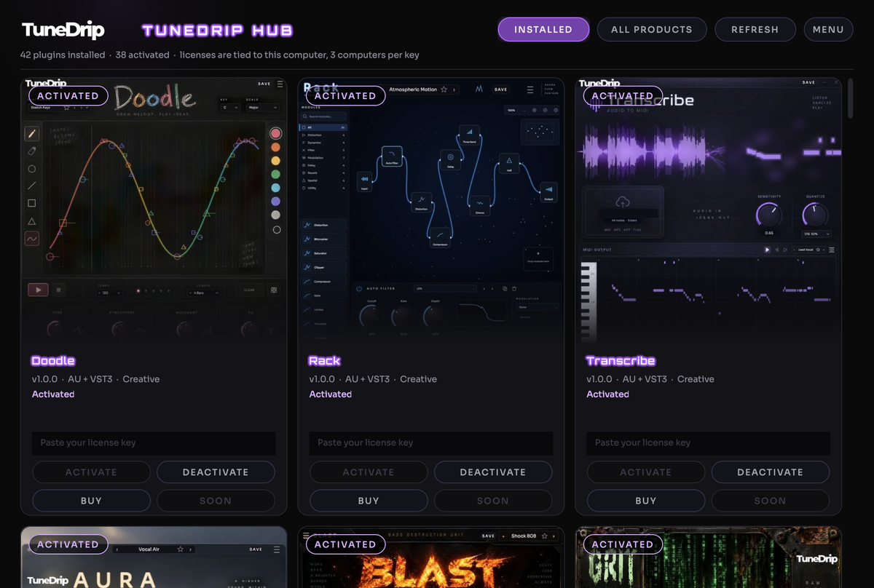Pick the purple color swatch in Doodle
The image size is (874, 588).
(276, 202)
